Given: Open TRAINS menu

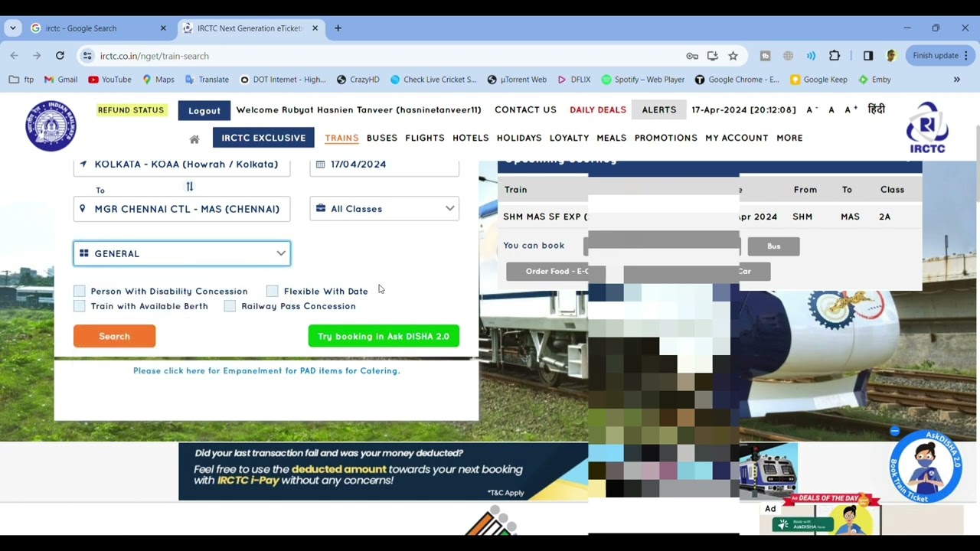Looking at the screenshot, I should (341, 138).
